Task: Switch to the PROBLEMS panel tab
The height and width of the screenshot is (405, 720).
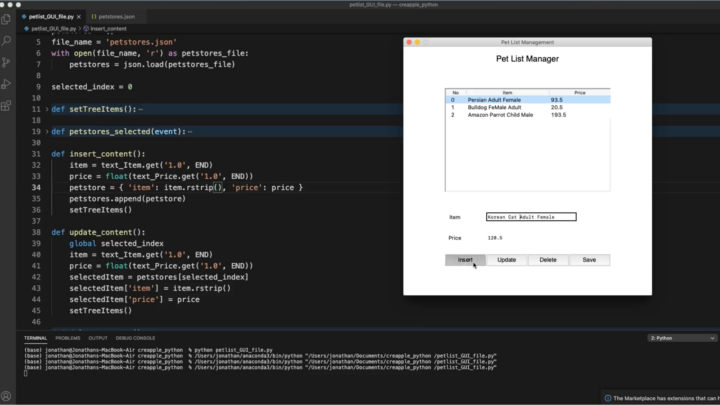Action: click(x=68, y=338)
